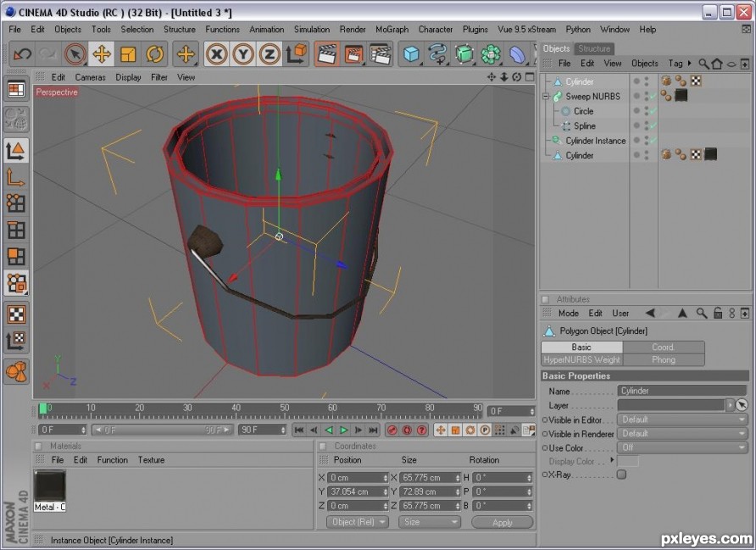
Task: Toggle Cylinder Instance enable checkmark
Action: coord(653,141)
